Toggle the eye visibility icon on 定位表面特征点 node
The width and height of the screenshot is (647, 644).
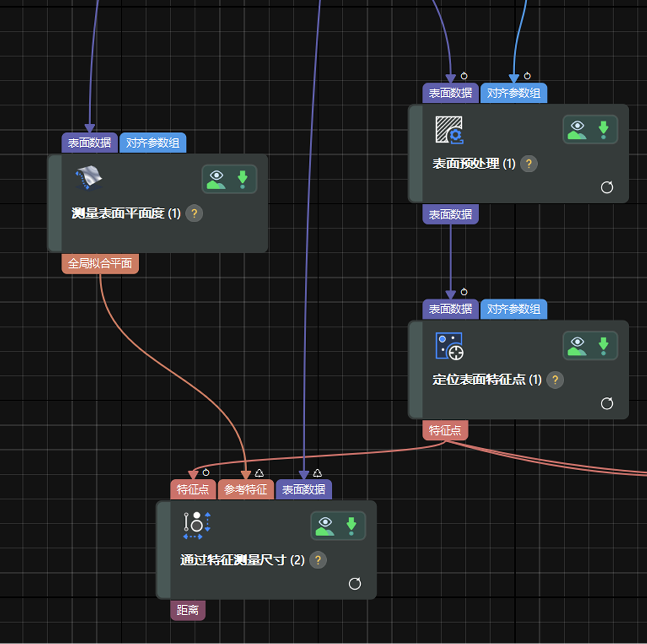click(577, 346)
